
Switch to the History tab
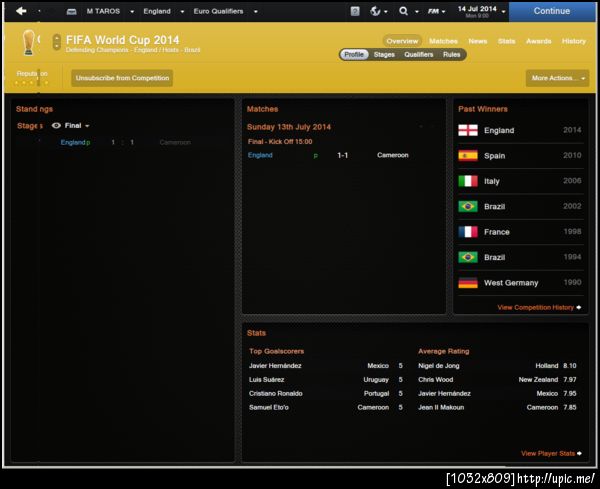click(x=574, y=41)
